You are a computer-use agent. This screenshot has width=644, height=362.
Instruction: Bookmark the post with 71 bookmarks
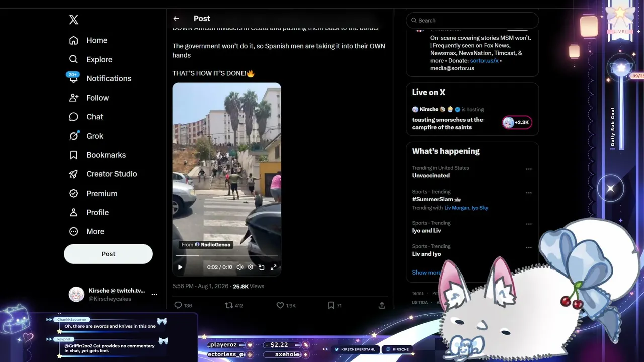331,305
